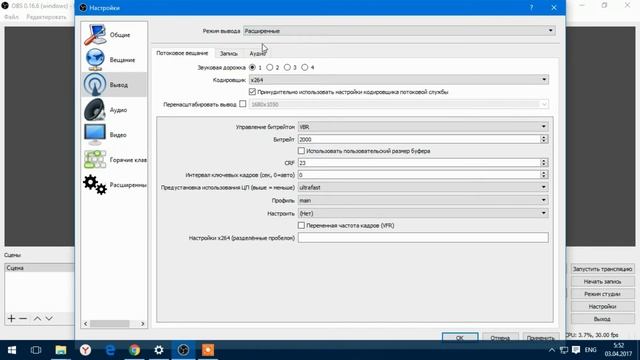Show hidden system tray icons

[x=551, y=350]
